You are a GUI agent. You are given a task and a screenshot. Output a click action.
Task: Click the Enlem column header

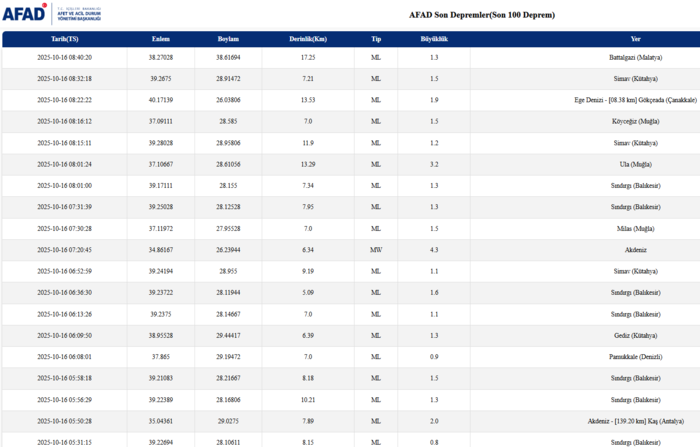[160, 39]
